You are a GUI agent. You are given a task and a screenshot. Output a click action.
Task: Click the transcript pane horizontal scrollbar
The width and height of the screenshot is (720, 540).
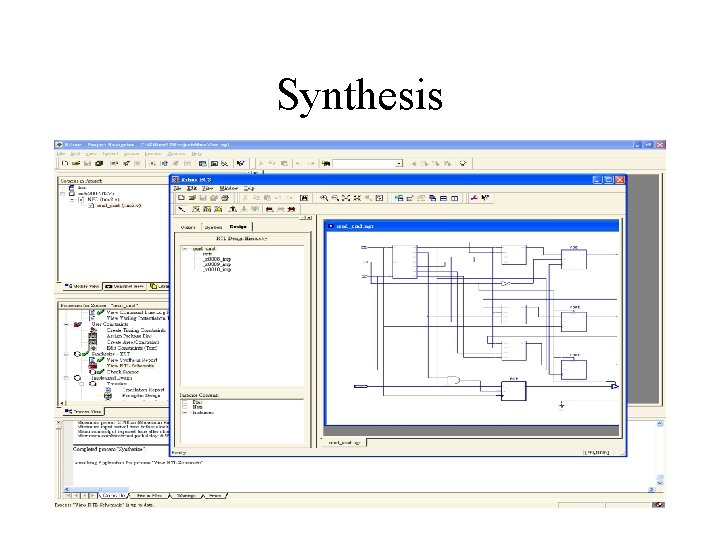357,489
